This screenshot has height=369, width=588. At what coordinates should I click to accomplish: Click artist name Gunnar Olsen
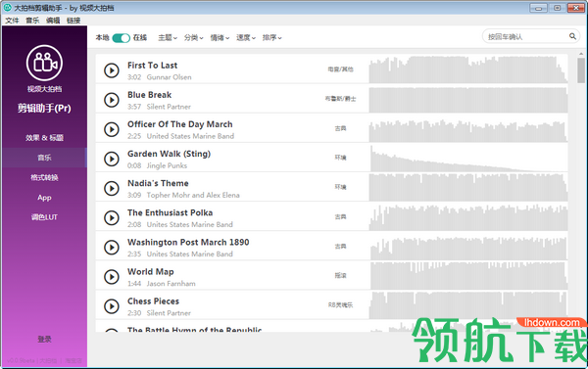coord(170,77)
